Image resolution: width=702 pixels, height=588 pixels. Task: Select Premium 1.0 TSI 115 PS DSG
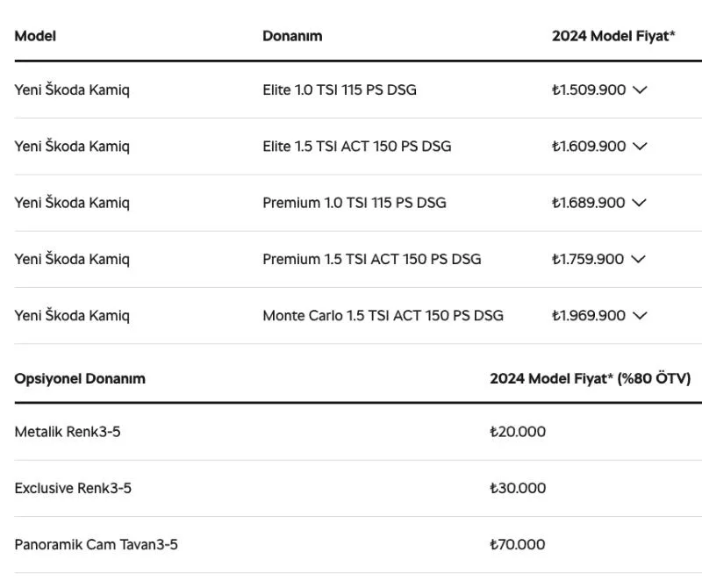coord(355,203)
